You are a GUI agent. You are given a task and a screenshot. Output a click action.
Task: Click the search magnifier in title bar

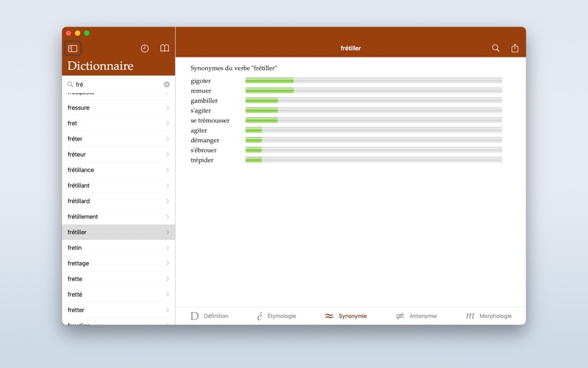tap(495, 48)
